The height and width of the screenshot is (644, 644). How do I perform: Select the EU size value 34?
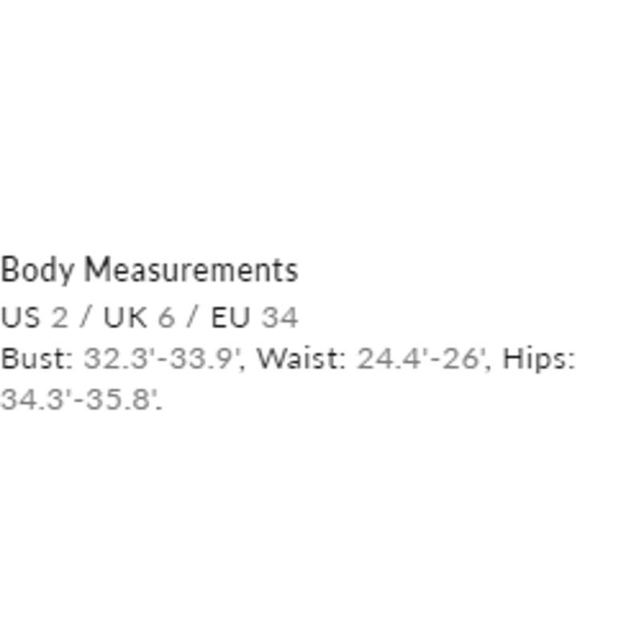tap(279, 318)
